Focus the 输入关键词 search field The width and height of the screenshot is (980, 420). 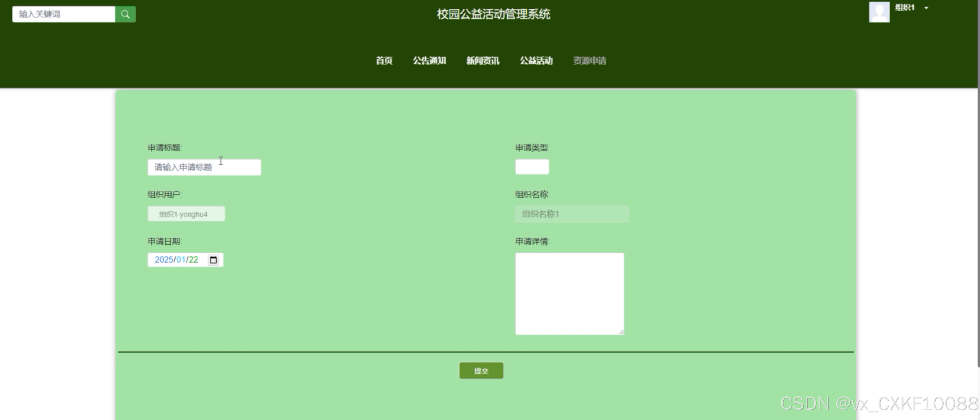(64, 14)
